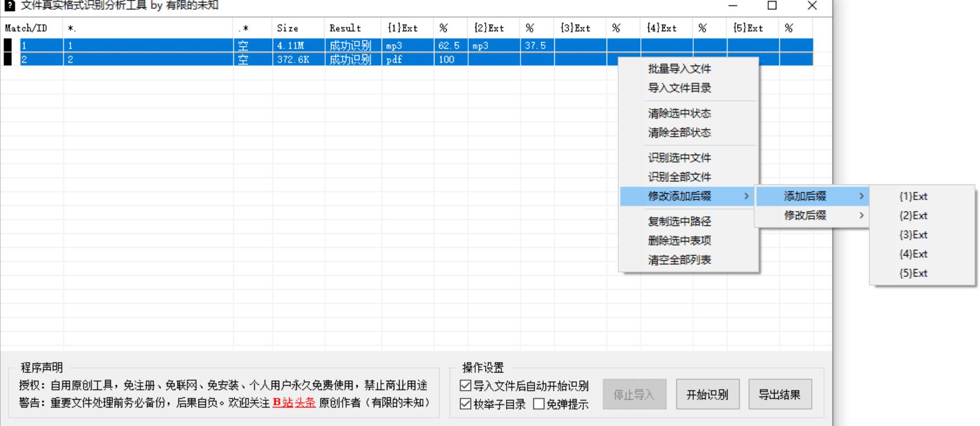This screenshot has width=980, height=426.
Task: Click the app icon in title bar
Action: (9, 5)
